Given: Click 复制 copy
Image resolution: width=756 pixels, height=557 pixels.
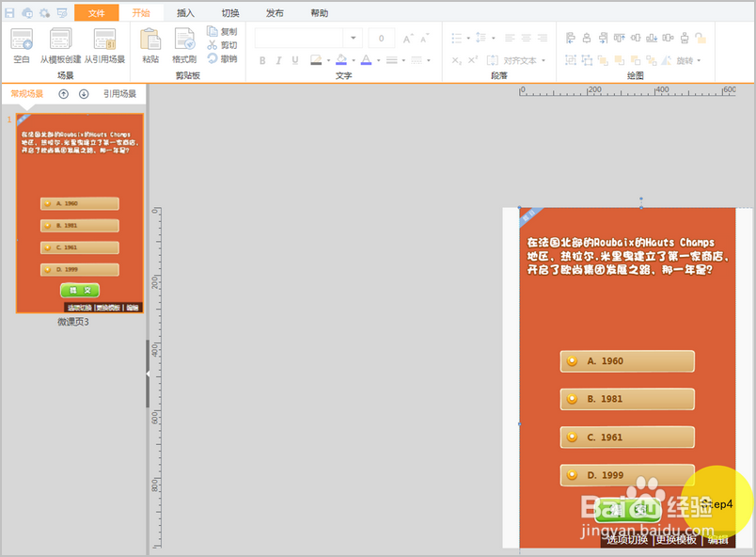Looking at the screenshot, I should [x=222, y=31].
